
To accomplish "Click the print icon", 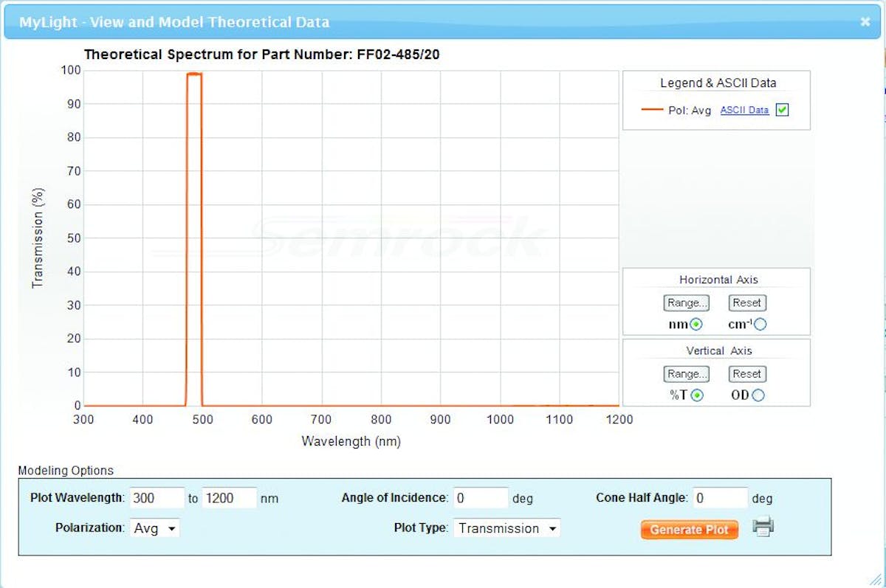I will pos(764,527).
